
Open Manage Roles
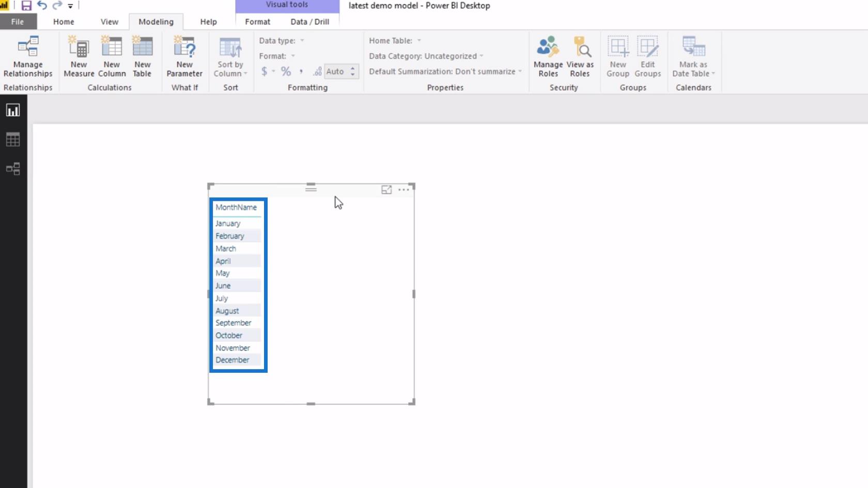click(x=548, y=57)
